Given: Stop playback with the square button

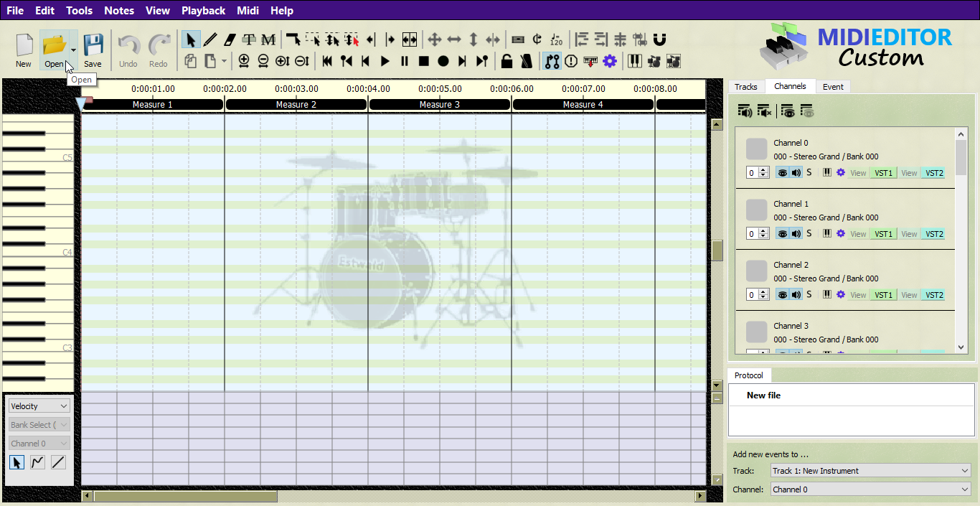Looking at the screenshot, I should tap(424, 61).
